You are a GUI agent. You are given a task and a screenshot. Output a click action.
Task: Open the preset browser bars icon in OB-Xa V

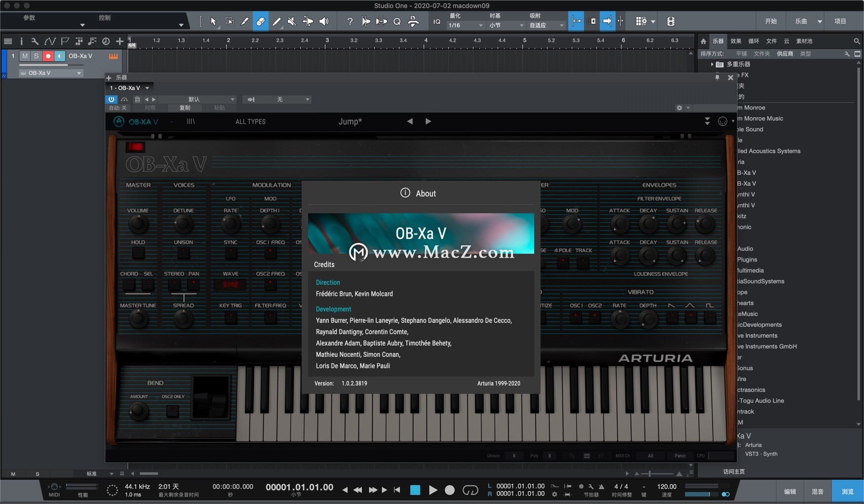[191, 121]
